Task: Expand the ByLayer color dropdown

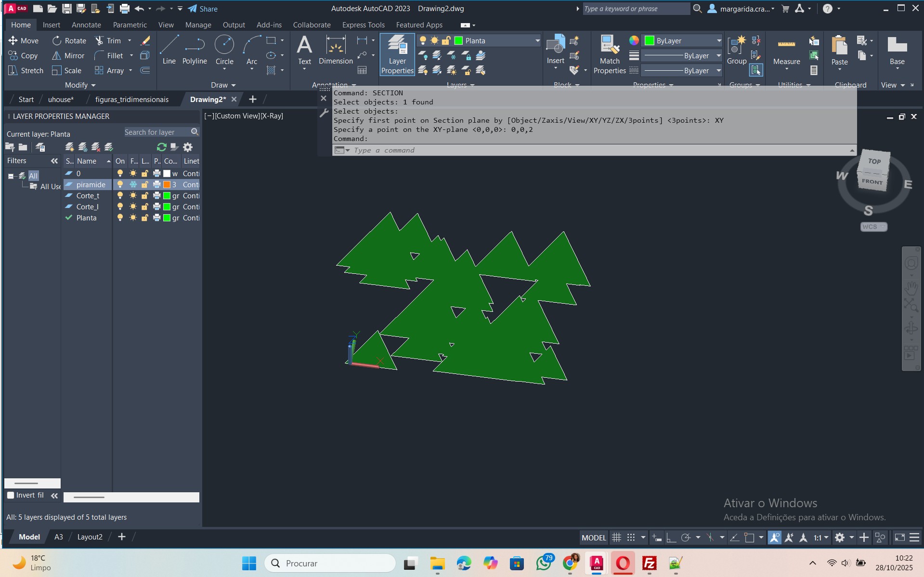Action: pos(718,41)
